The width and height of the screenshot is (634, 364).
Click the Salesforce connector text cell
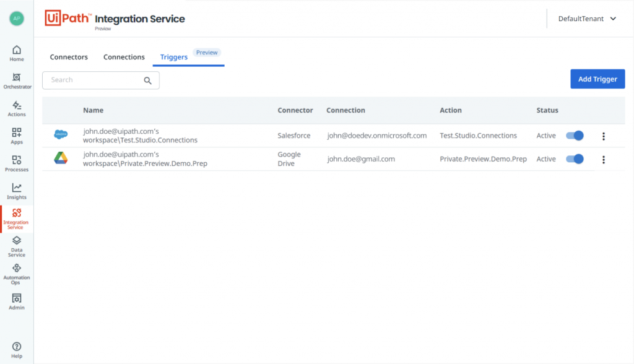click(294, 136)
